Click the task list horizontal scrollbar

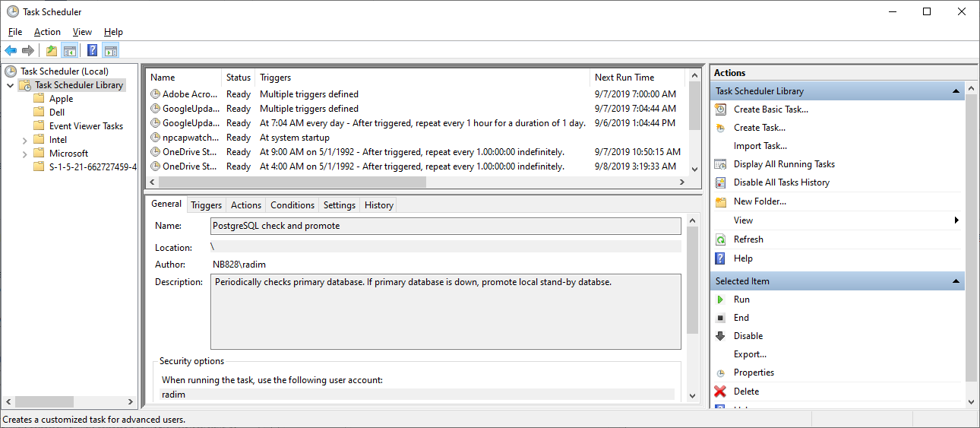(292, 182)
